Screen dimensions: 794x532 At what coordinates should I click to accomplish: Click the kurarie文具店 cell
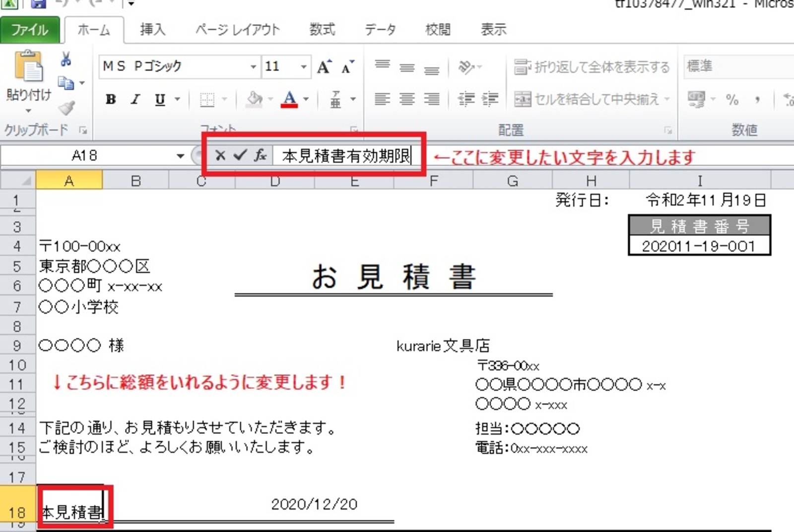443,346
